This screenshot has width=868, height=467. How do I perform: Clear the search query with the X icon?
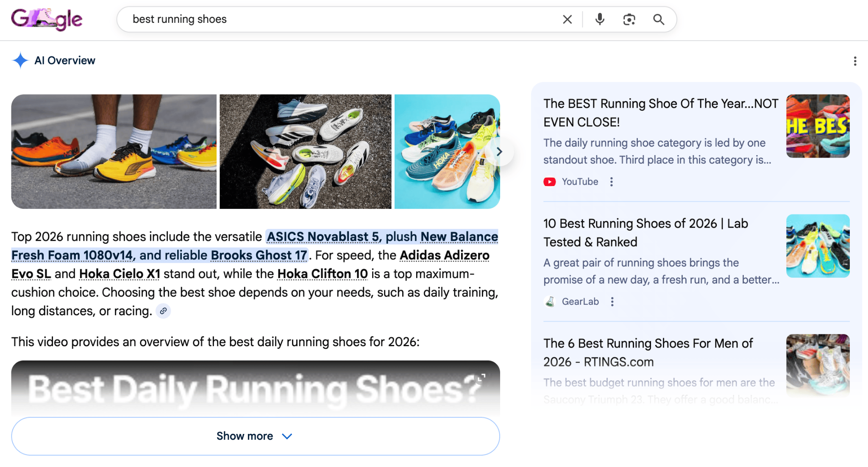[x=567, y=19]
